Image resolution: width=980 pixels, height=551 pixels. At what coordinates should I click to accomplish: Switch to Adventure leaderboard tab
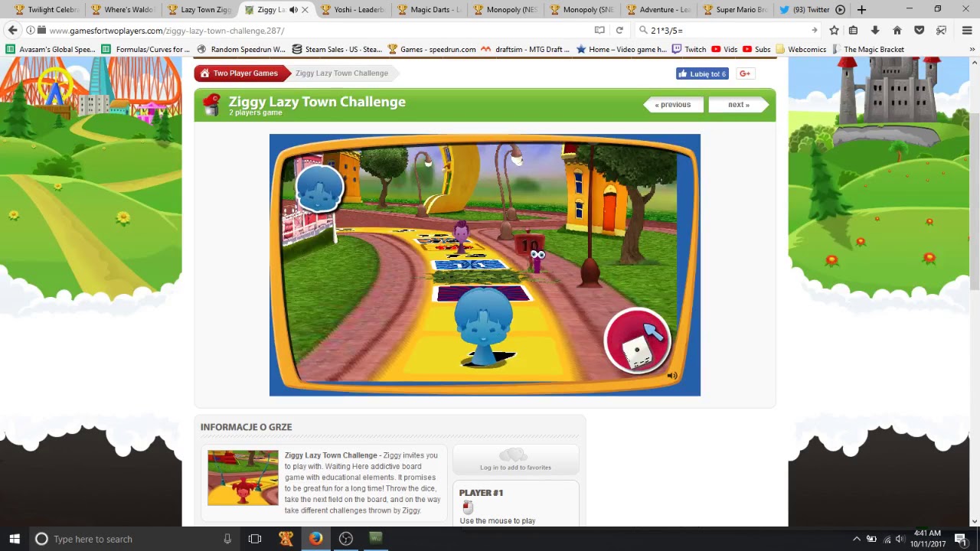coord(658,10)
